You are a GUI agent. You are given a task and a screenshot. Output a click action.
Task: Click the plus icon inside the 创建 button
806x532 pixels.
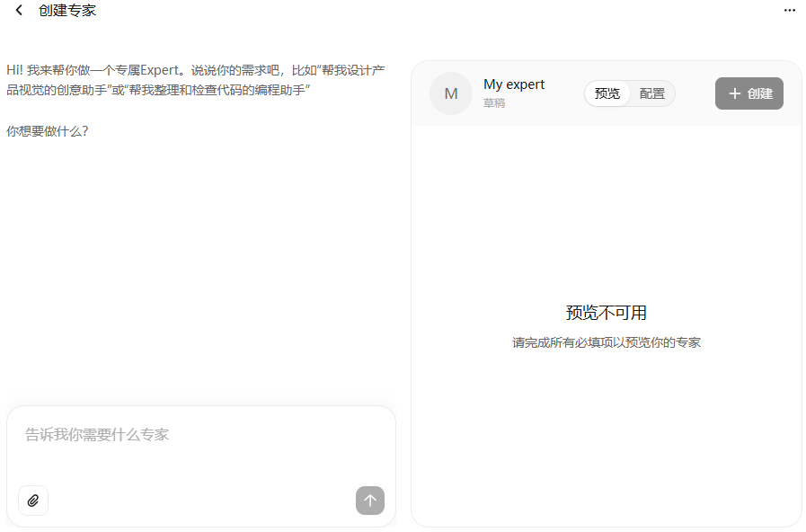pos(735,93)
